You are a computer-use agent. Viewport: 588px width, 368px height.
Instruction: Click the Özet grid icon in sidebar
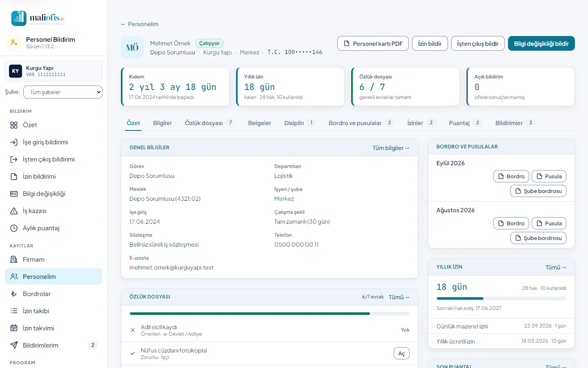pos(14,125)
